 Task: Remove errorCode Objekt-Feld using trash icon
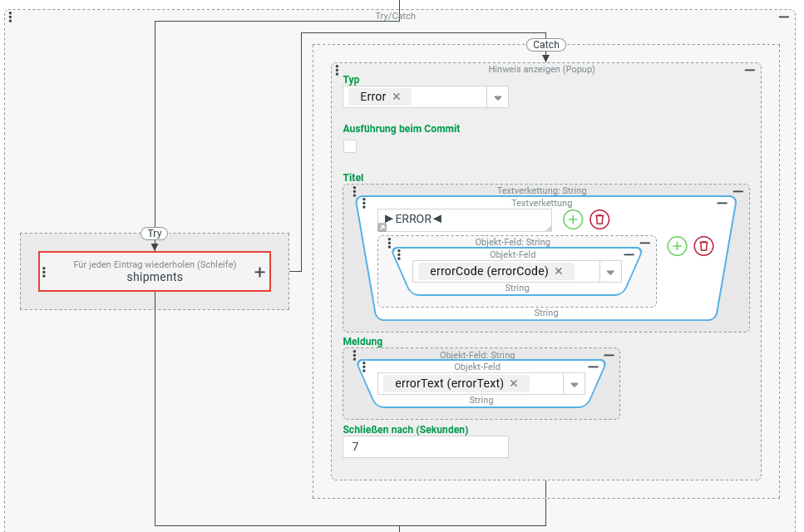(x=703, y=246)
